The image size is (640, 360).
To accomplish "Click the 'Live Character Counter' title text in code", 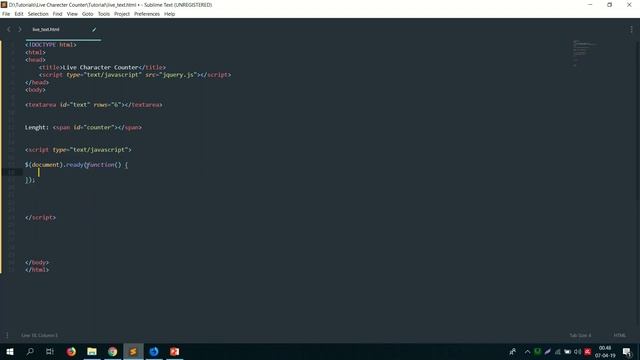I will 100,67.
